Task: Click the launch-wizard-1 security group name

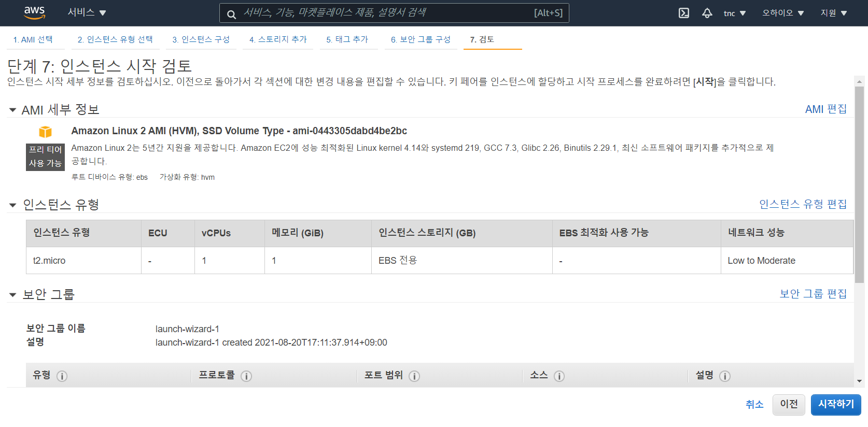Action: click(187, 329)
